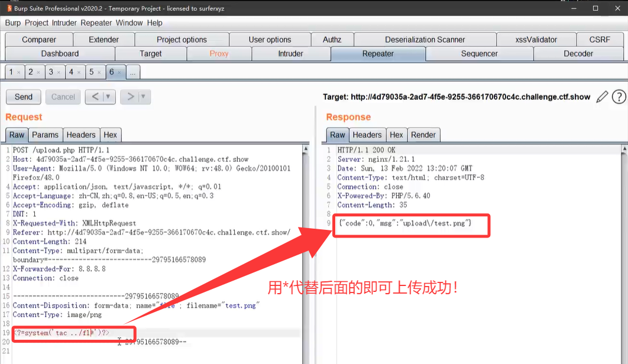Show the request Params view
The height and width of the screenshot is (364, 628).
pos(46,135)
